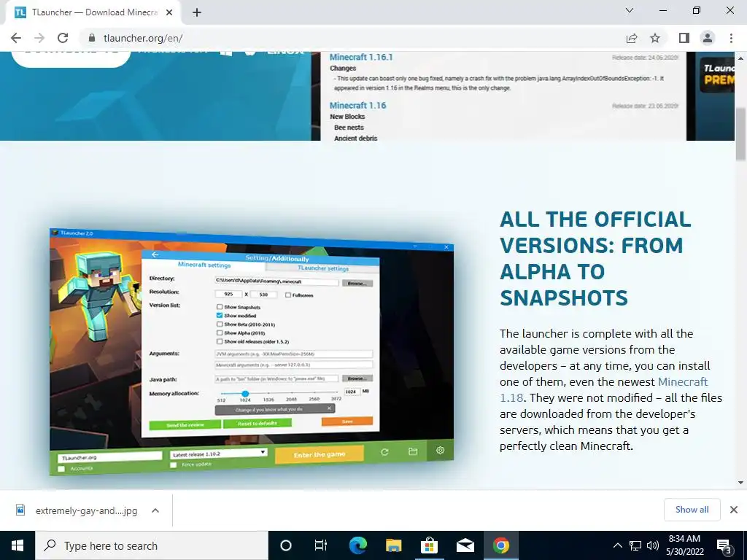Screen dimensions: 747x560
Task: Click the page scrollbar down arrow
Action: (x=741, y=483)
